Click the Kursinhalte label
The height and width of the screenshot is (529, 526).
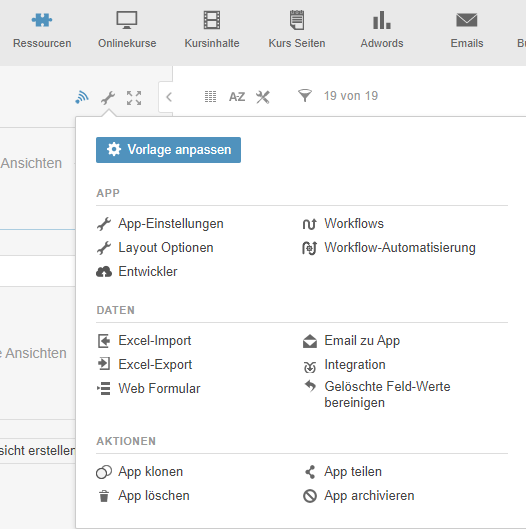212,43
